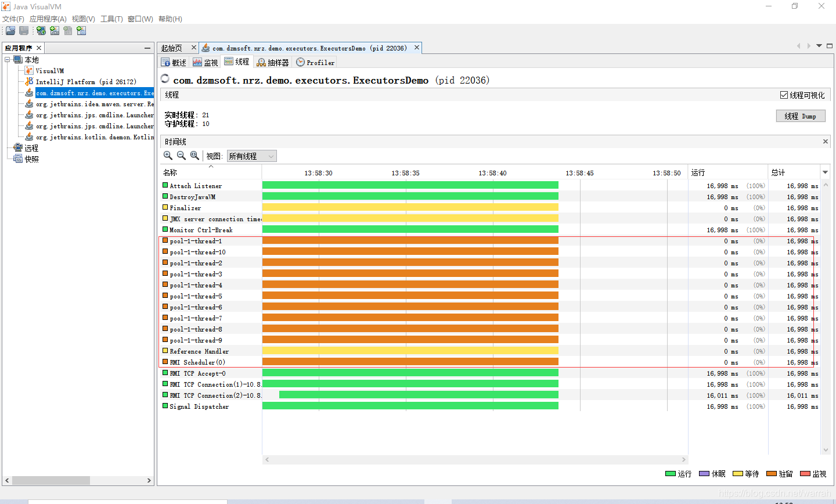Select the IntelliJ Platform application icon
836x504 pixels.
click(x=29, y=81)
